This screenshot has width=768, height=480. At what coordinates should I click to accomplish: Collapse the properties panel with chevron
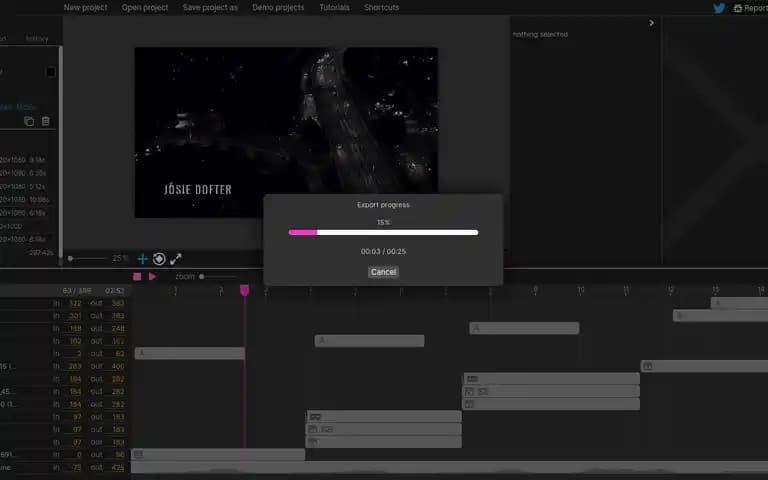pos(651,23)
